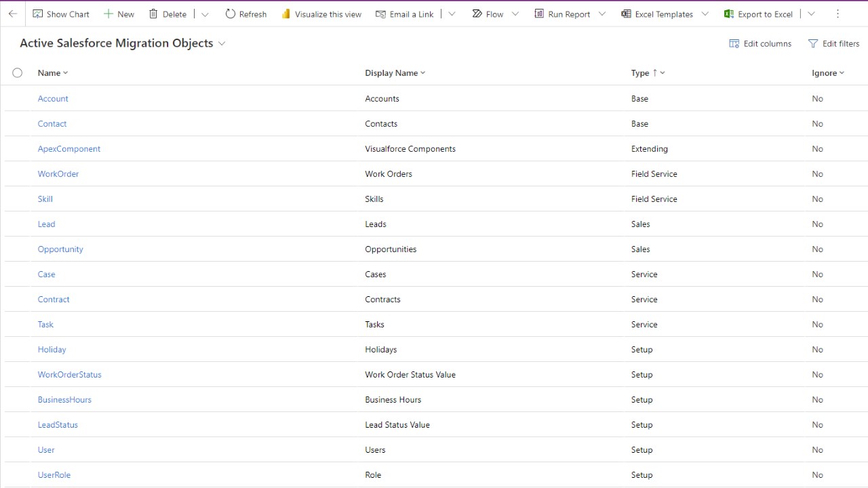Open the more commands overflow menu
This screenshot has width=868, height=488.
coord(837,14)
